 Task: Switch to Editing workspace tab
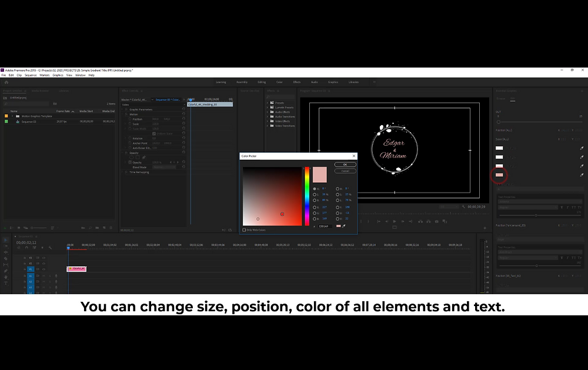tap(262, 82)
